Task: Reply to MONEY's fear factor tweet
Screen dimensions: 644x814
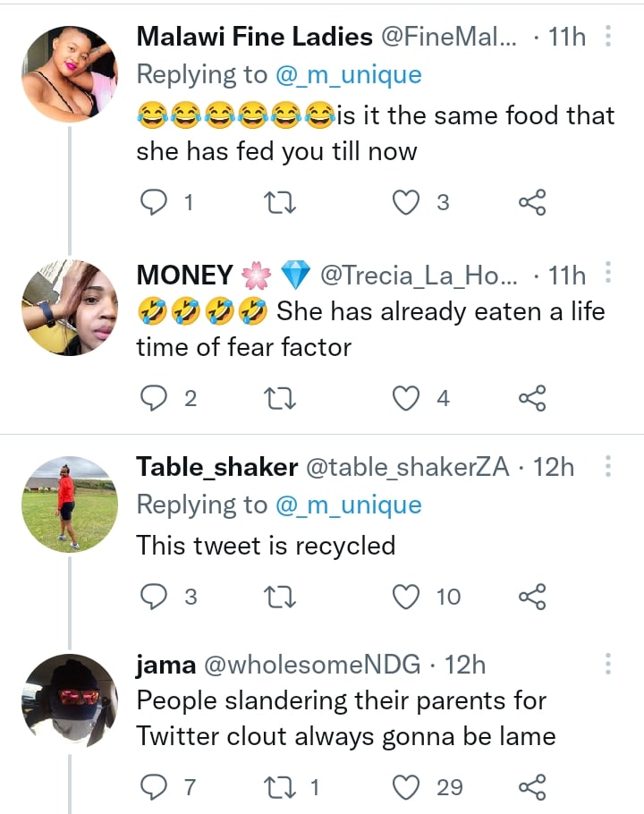Action: (x=156, y=398)
